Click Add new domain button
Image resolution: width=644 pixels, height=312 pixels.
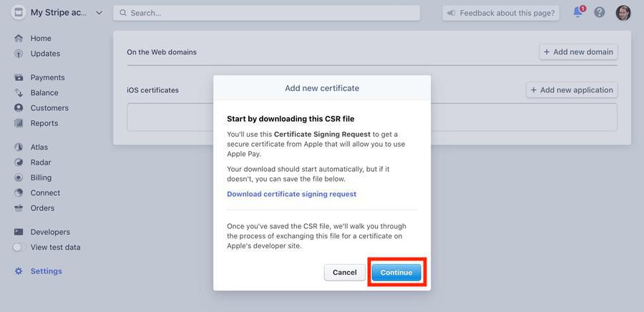point(578,52)
